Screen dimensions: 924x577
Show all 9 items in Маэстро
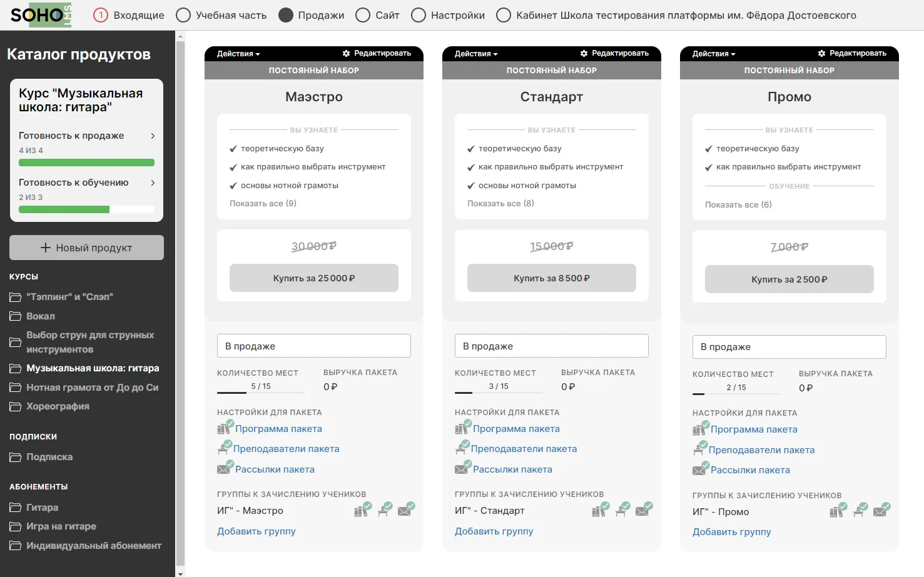(263, 203)
